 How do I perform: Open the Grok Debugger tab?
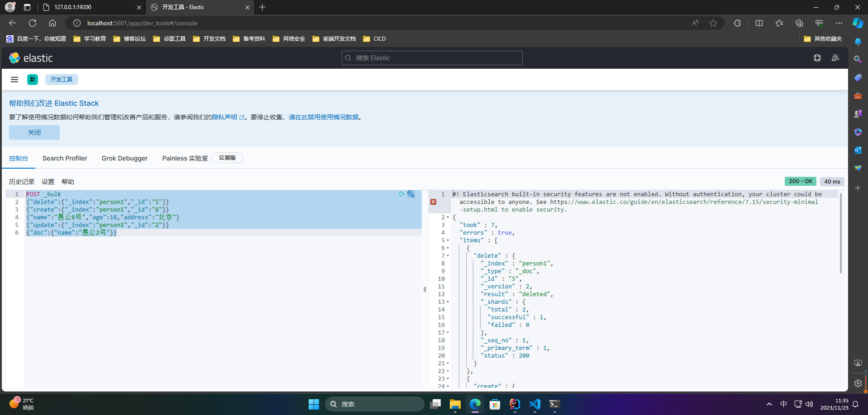pos(124,158)
